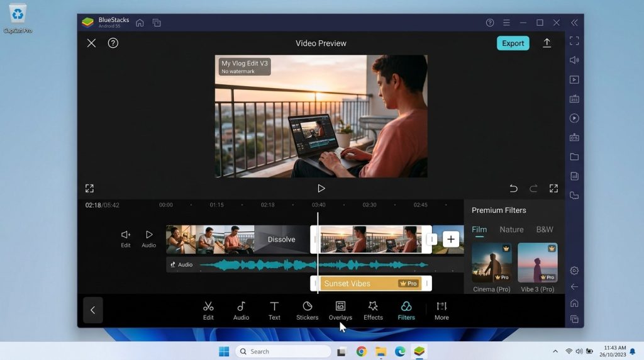Toggle track sound via speaker Edit icon
The height and width of the screenshot is (360, 644).
pos(126,239)
